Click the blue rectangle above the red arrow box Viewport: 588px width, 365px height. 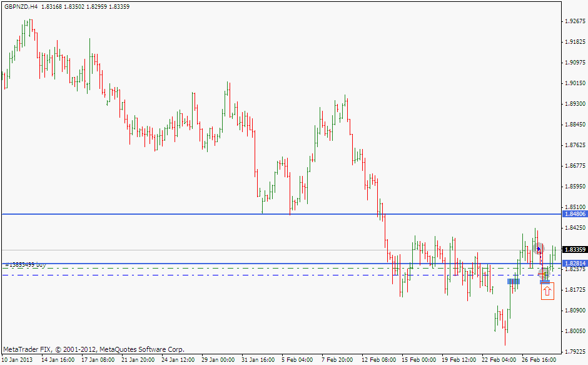click(x=545, y=282)
